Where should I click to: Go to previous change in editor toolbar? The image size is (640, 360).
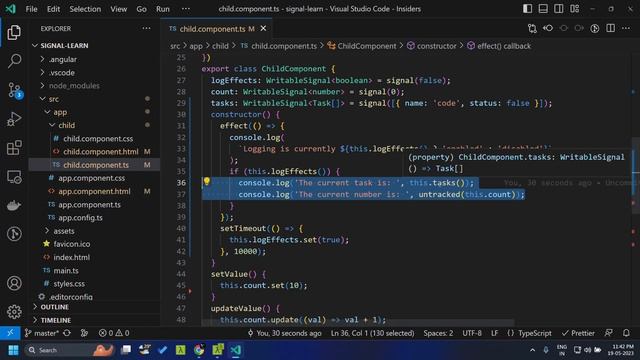[548, 28]
